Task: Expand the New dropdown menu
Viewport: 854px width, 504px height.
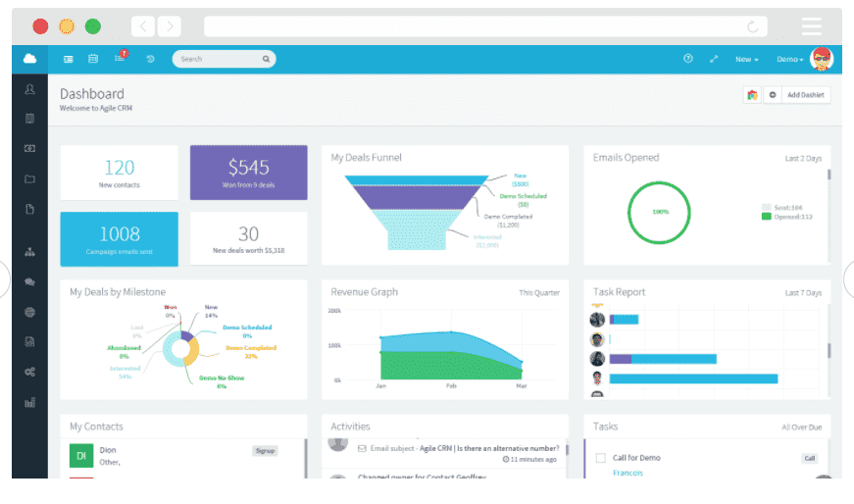Action: pyautogui.click(x=747, y=59)
